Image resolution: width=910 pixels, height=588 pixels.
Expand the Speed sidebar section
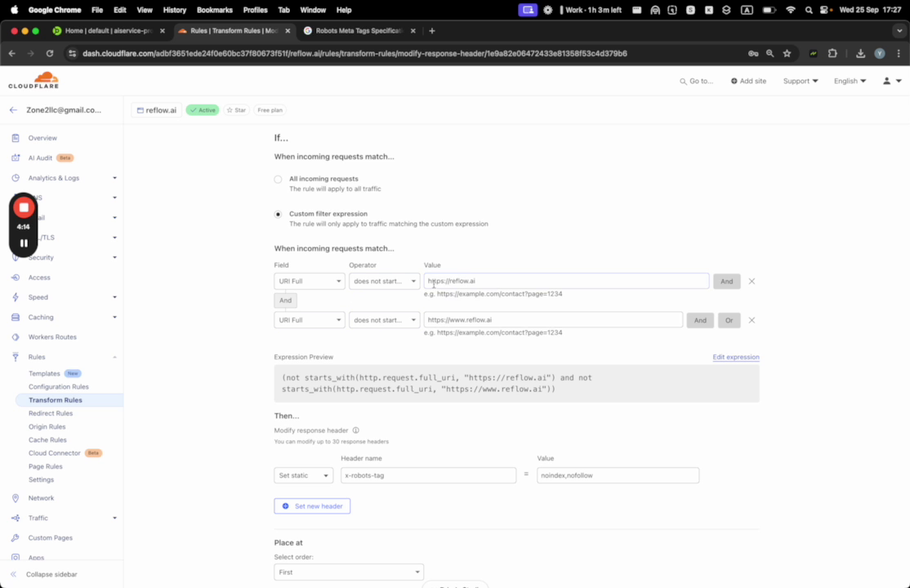pos(114,297)
